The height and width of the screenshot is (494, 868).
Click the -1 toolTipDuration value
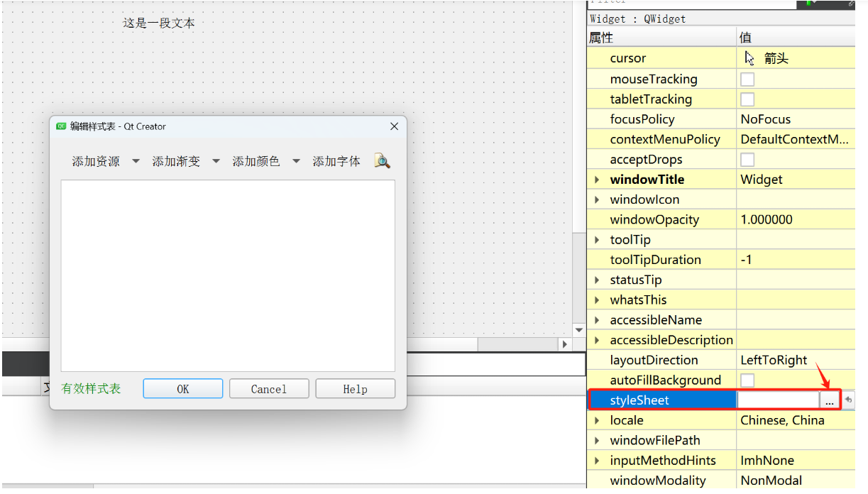(746, 260)
